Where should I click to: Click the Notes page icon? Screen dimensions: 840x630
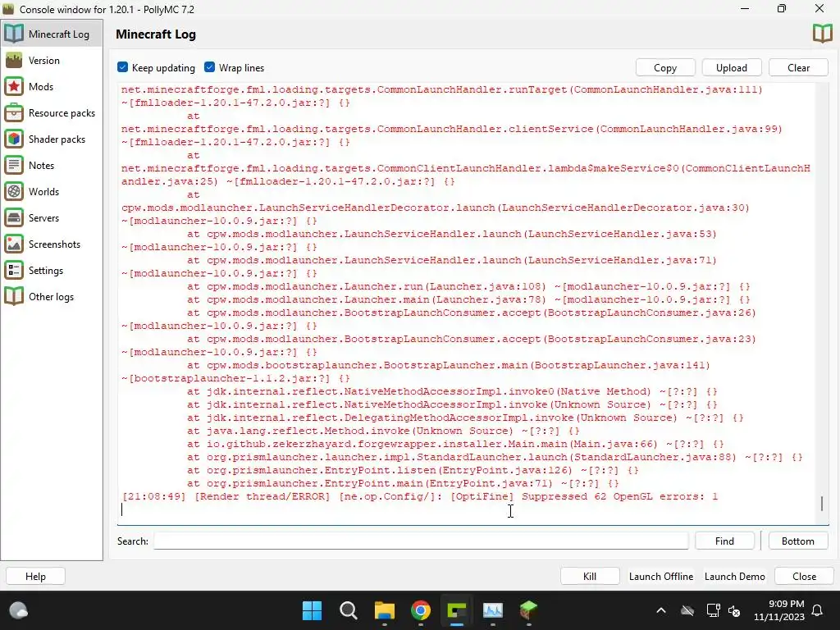coord(14,165)
